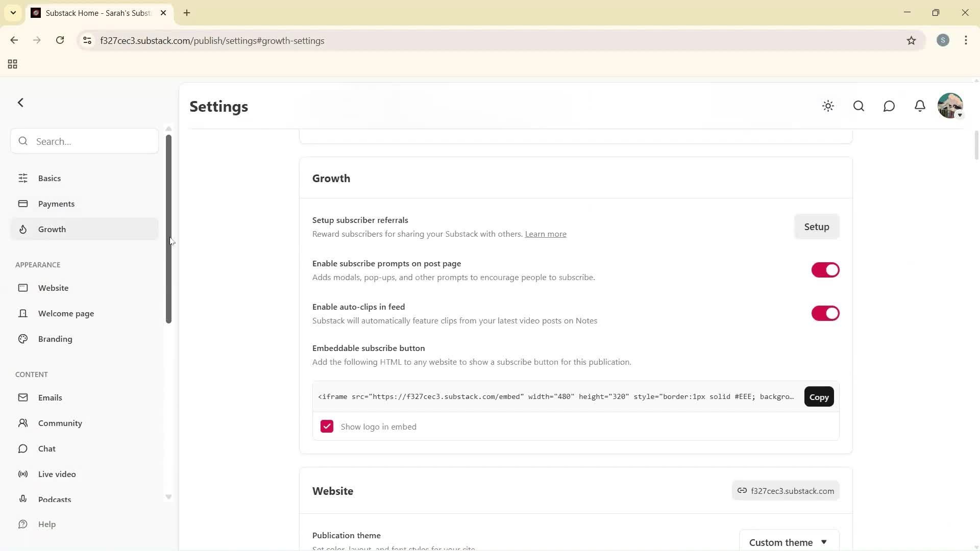Select Payments in the settings sidebar
The width and height of the screenshot is (980, 551).
click(x=56, y=204)
